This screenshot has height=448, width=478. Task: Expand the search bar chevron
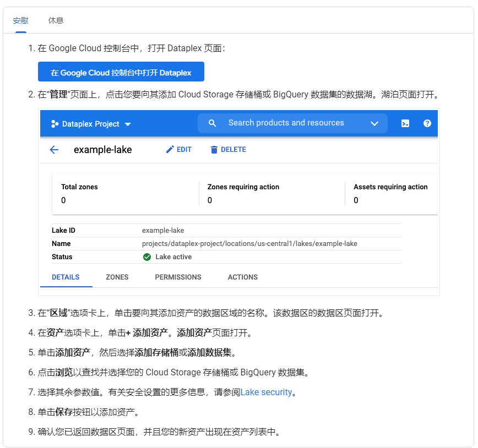(x=374, y=123)
